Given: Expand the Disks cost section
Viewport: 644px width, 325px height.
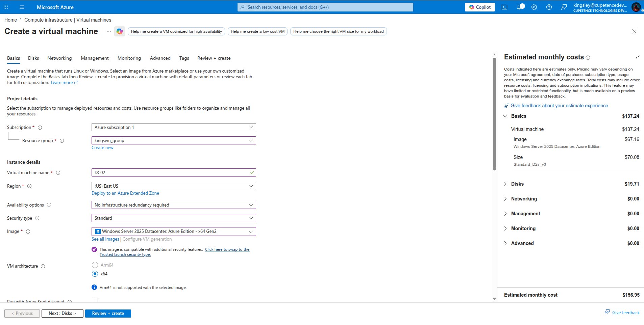Looking at the screenshot, I should pos(505,184).
